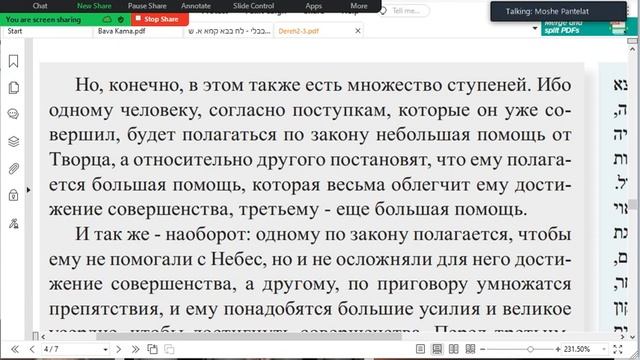Image resolution: width=640 pixels, height=360 pixels.
Task: Open Apps in Zoom toolbar
Action: (313, 6)
